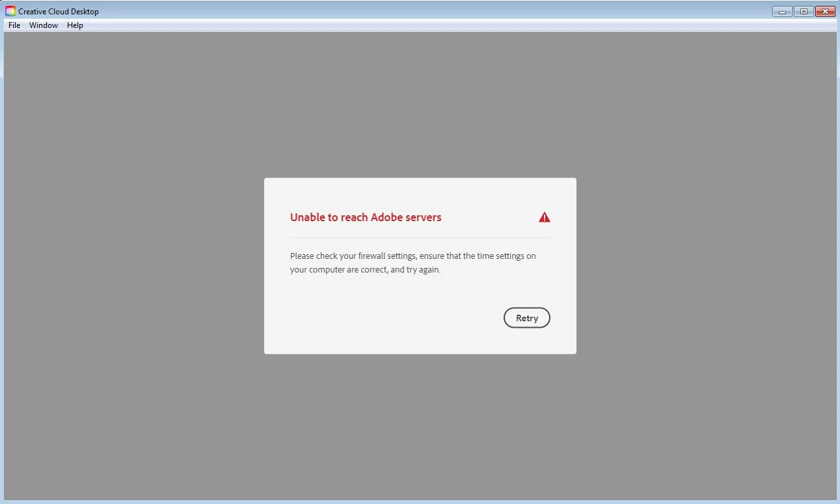Viewport: 840px width, 504px height.
Task: Click the "Creative Cloud Desktop" window title
Action: pos(59,12)
